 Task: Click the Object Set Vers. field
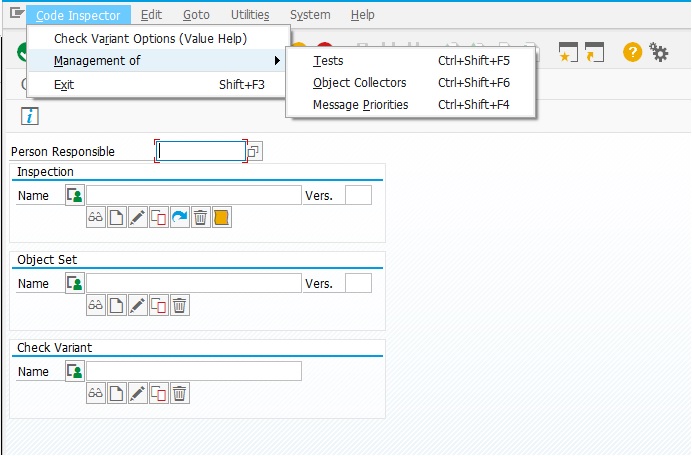pos(358,283)
